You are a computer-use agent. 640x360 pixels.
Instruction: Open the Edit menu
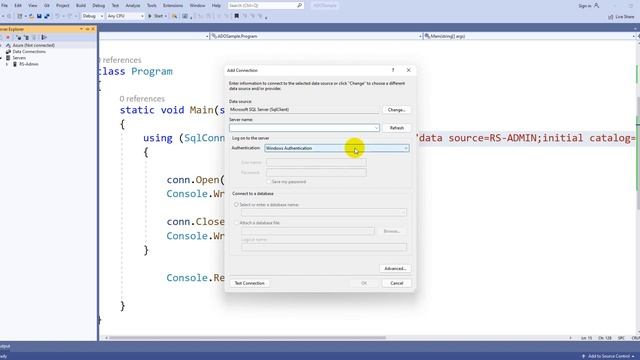(18, 6)
